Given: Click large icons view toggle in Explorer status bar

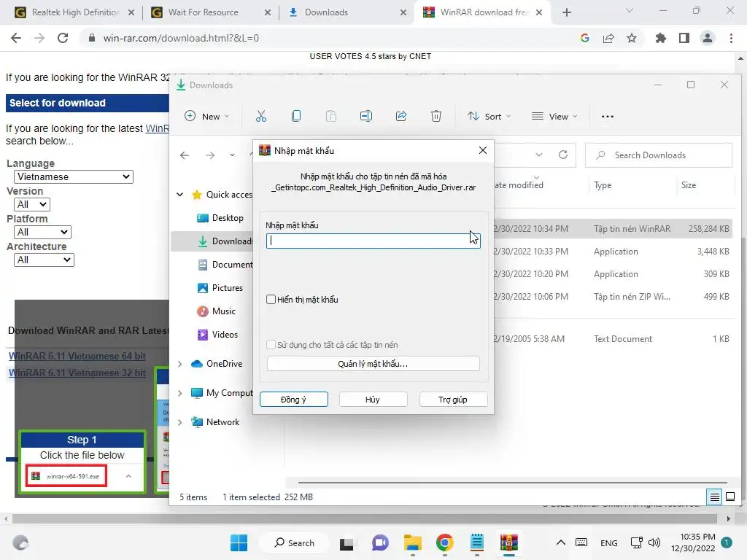Looking at the screenshot, I should (730, 497).
